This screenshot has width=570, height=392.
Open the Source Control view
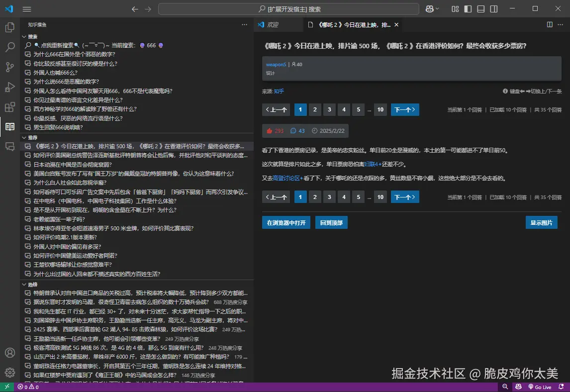coord(10,67)
